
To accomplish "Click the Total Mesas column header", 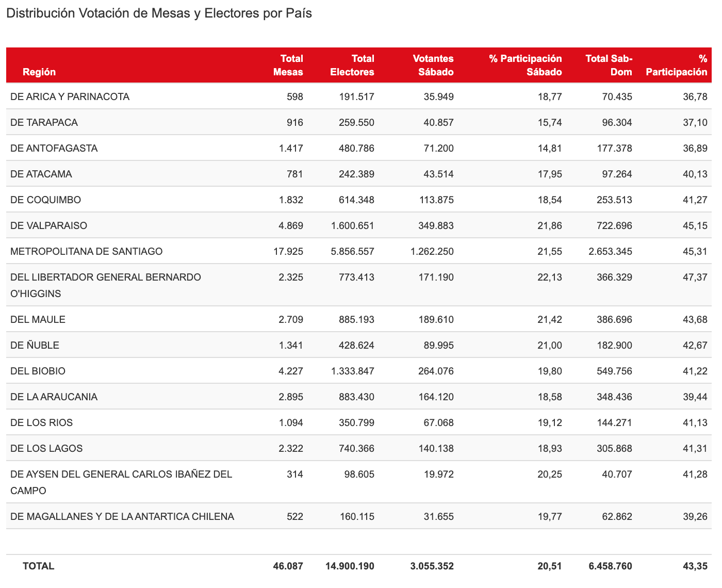I will point(288,65).
